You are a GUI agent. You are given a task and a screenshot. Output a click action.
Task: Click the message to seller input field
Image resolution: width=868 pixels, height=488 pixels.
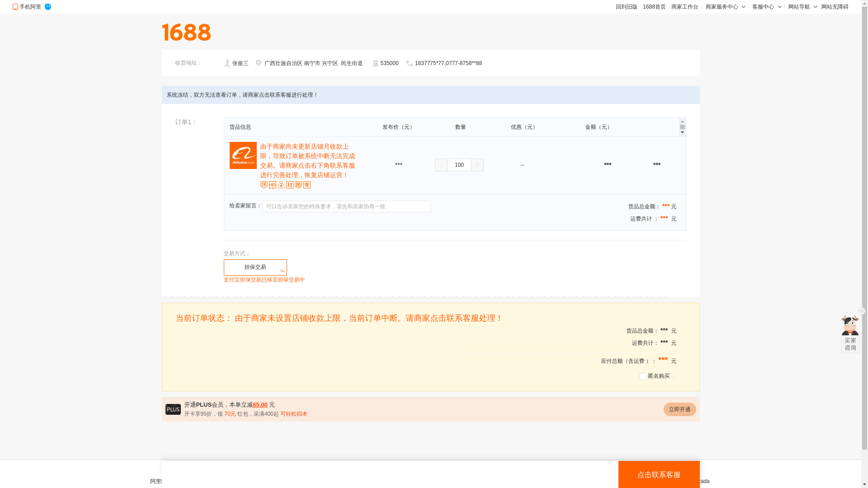pos(347,206)
